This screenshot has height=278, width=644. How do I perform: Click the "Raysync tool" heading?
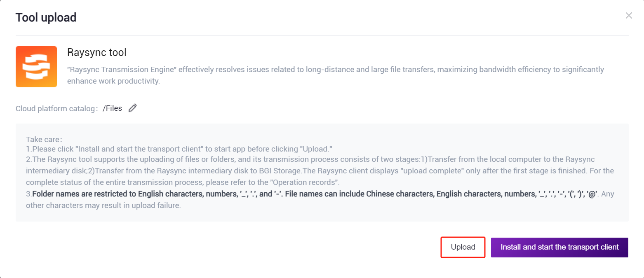[x=97, y=52]
